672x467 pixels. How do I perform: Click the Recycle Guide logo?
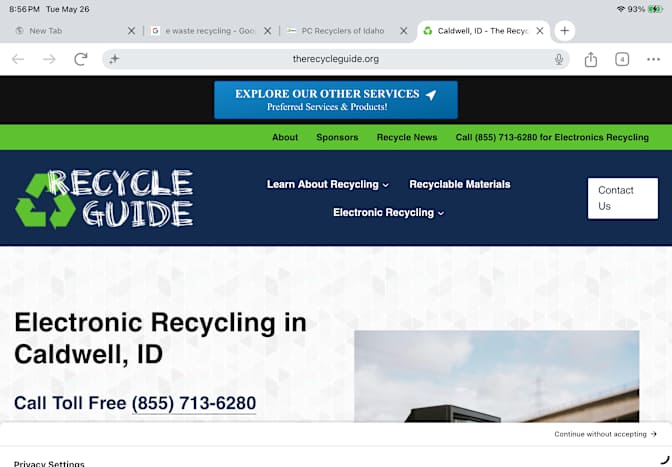click(104, 198)
